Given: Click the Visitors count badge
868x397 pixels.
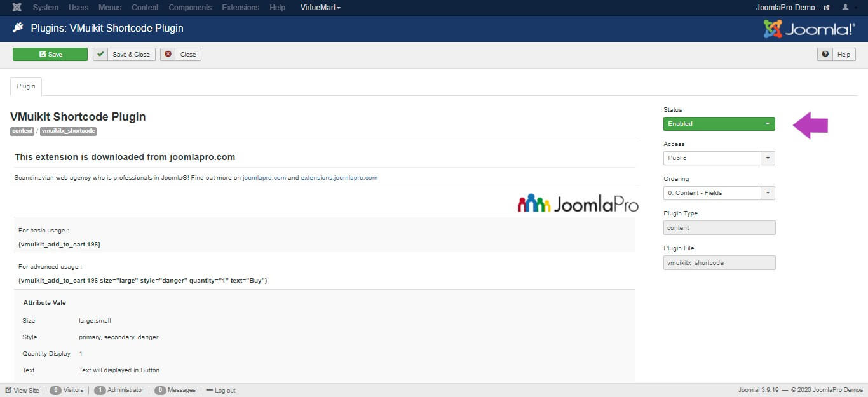Looking at the screenshot, I should [55, 390].
